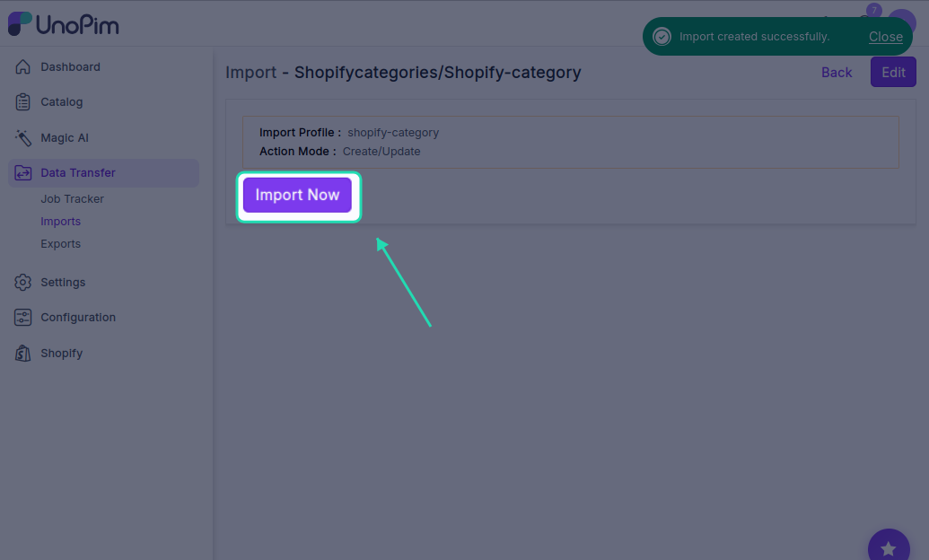This screenshot has width=929, height=560.
Task: Open the Magic AI wand icon
Action: 22,137
